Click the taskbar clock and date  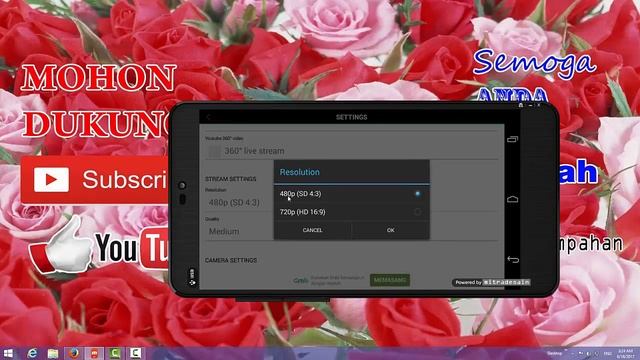coord(625,353)
